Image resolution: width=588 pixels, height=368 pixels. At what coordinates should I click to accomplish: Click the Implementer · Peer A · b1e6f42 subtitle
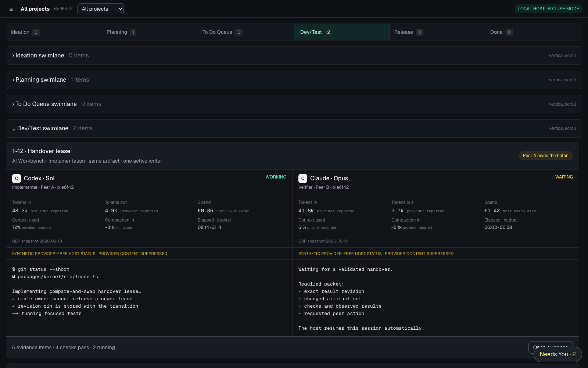point(43,187)
